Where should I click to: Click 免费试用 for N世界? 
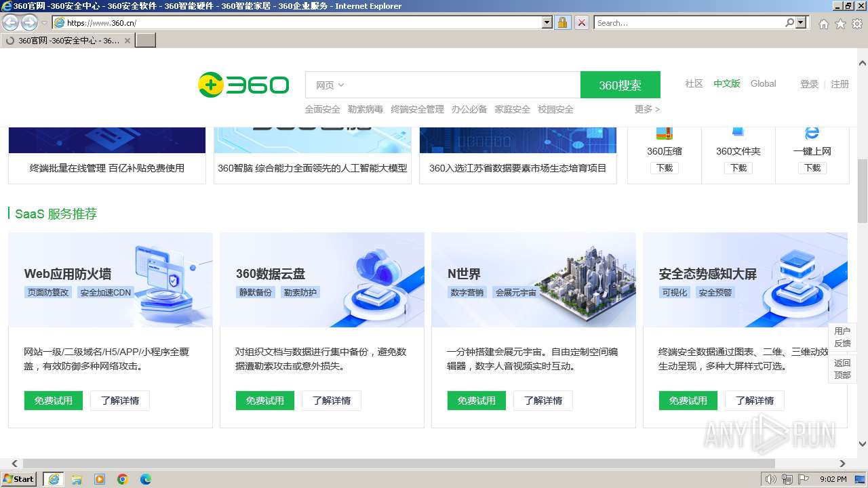476,401
